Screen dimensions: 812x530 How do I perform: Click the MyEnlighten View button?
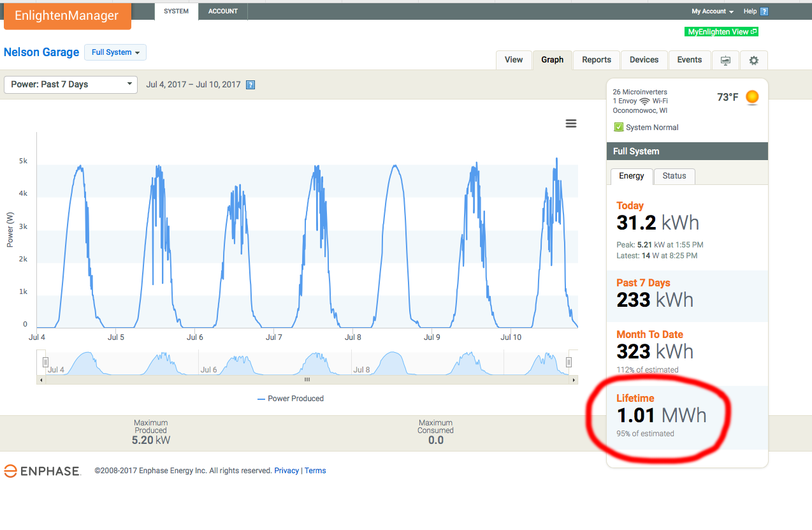[x=722, y=32]
